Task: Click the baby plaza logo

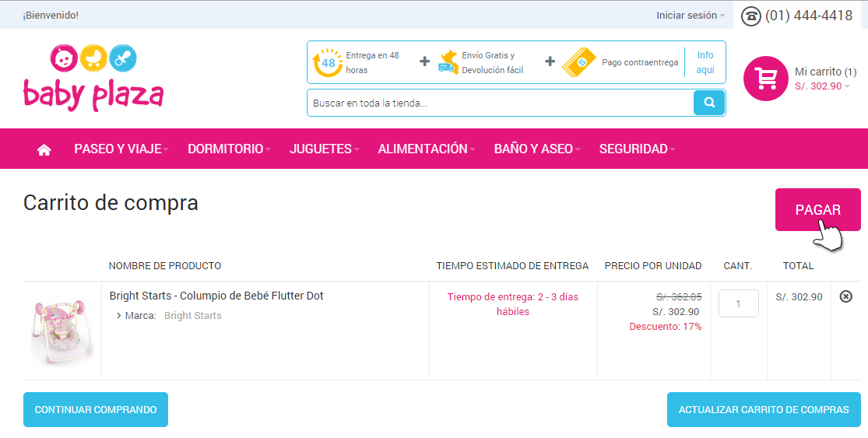Action: pyautogui.click(x=93, y=78)
